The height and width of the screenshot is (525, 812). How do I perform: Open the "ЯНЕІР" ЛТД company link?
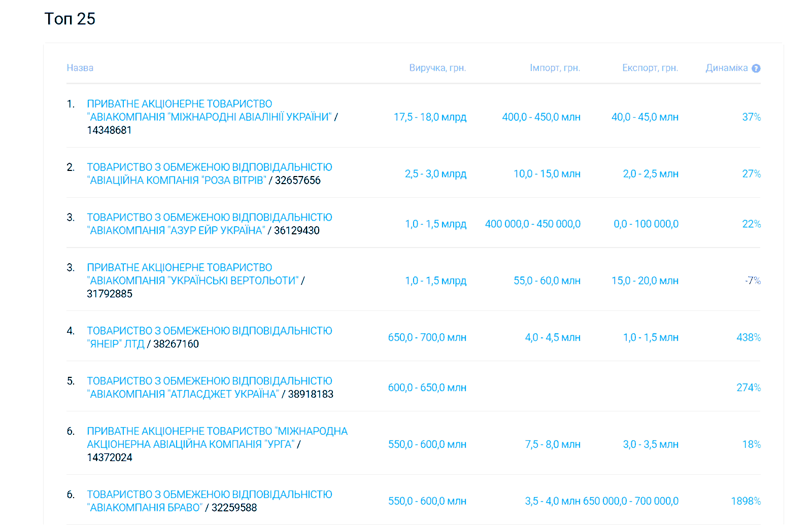[210, 337]
